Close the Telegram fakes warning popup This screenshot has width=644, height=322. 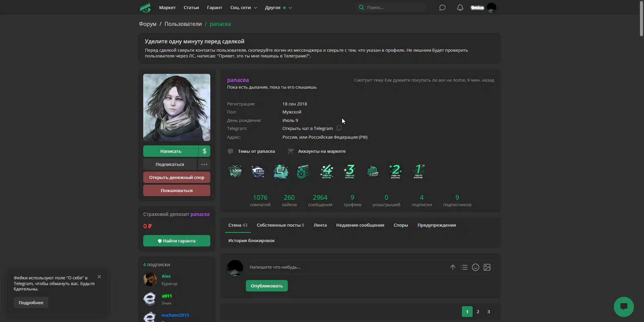pyautogui.click(x=99, y=277)
